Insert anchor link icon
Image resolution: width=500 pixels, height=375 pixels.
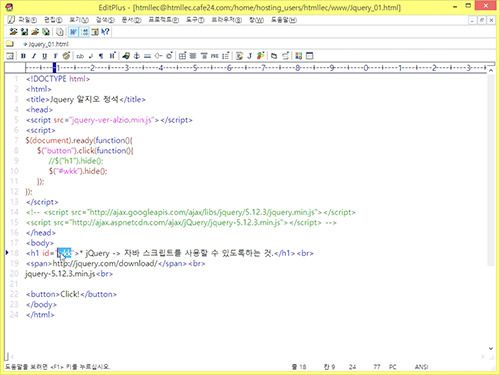[x=137, y=56]
